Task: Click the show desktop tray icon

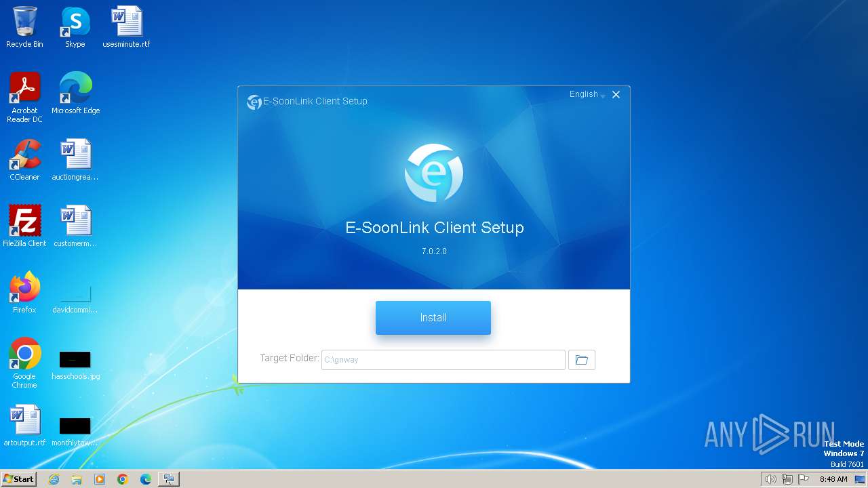Action: coord(860,479)
